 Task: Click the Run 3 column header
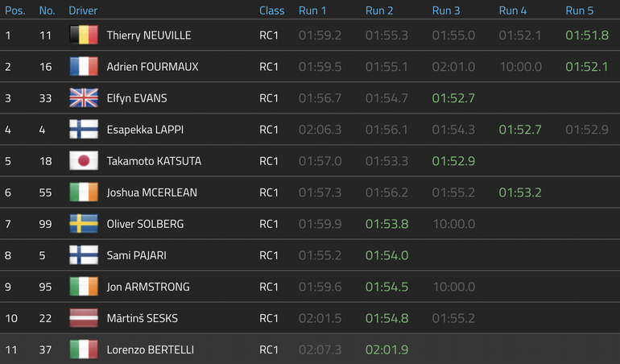pos(446,10)
